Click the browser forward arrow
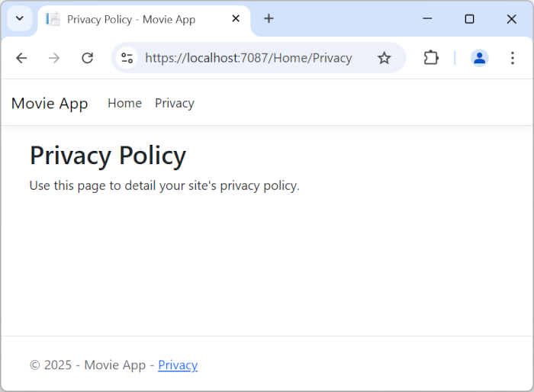 click(x=54, y=58)
